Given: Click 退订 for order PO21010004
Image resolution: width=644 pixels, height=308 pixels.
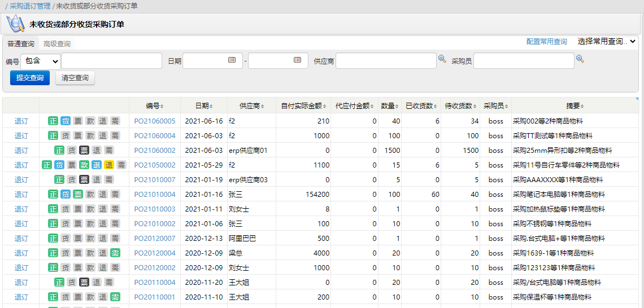Looking at the screenshot, I should [x=21, y=195].
